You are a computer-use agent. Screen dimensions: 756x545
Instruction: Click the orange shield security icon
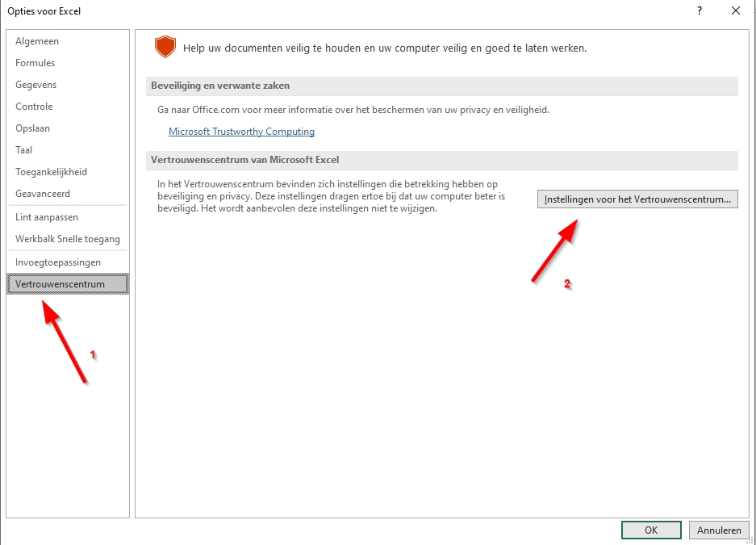tap(165, 48)
